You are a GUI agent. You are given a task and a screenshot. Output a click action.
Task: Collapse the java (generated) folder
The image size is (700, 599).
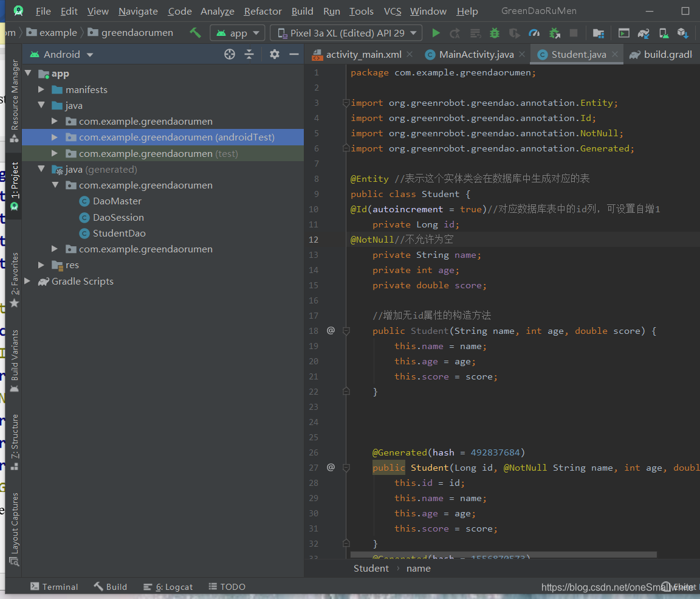pyautogui.click(x=41, y=169)
